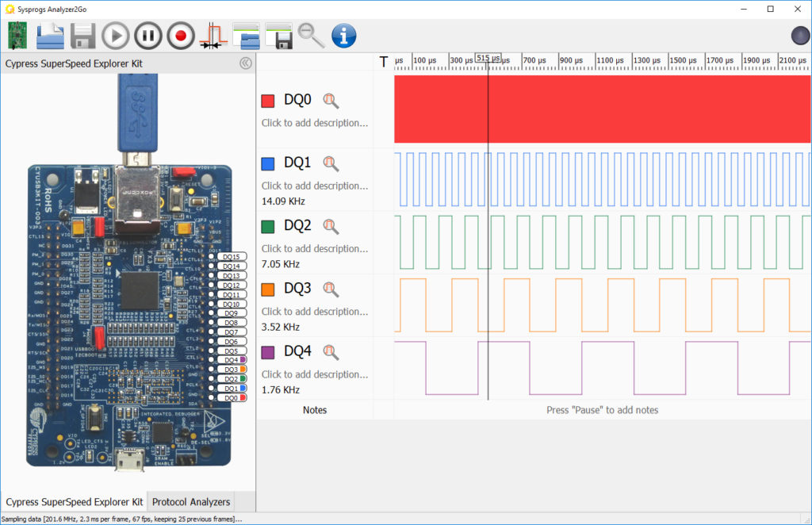
Task: Click the magnifier icon next to DQ2
Action: tap(331, 226)
